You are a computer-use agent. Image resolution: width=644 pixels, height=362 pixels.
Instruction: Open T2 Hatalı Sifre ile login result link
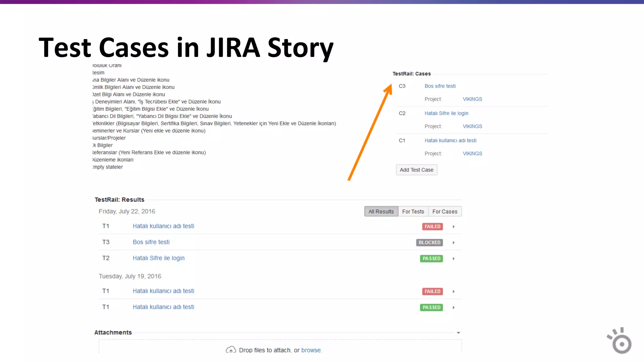158,258
